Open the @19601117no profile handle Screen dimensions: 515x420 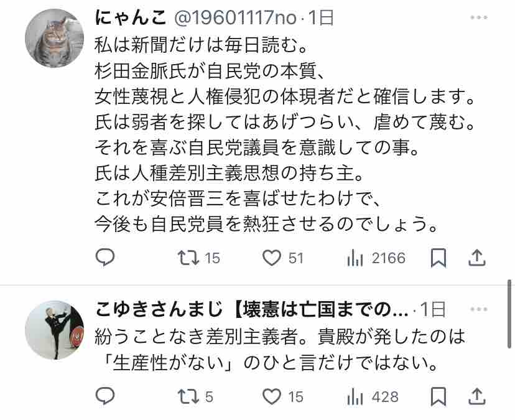(236, 18)
